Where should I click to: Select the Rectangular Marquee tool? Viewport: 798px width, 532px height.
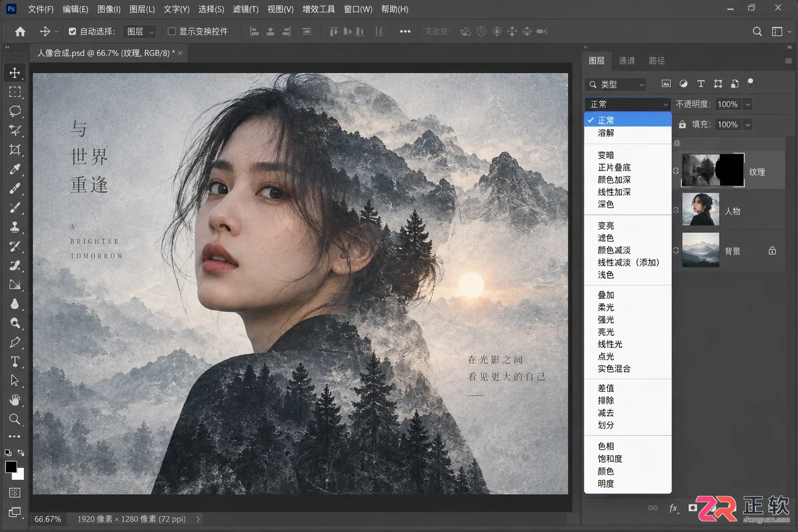coord(15,92)
